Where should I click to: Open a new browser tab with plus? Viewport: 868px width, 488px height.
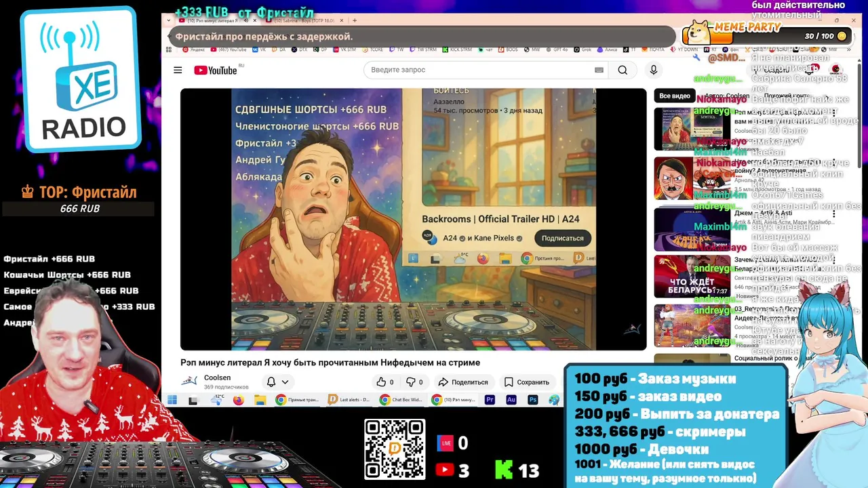pyautogui.click(x=355, y=20)
